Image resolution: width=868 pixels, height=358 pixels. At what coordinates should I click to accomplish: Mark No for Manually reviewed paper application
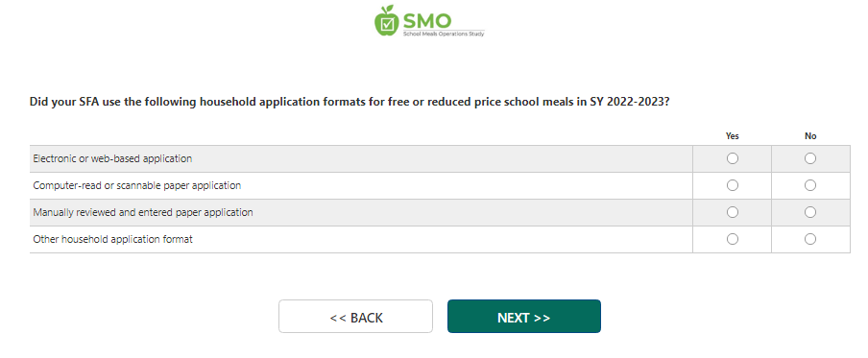pyautogui.click(x=810, y=212)
